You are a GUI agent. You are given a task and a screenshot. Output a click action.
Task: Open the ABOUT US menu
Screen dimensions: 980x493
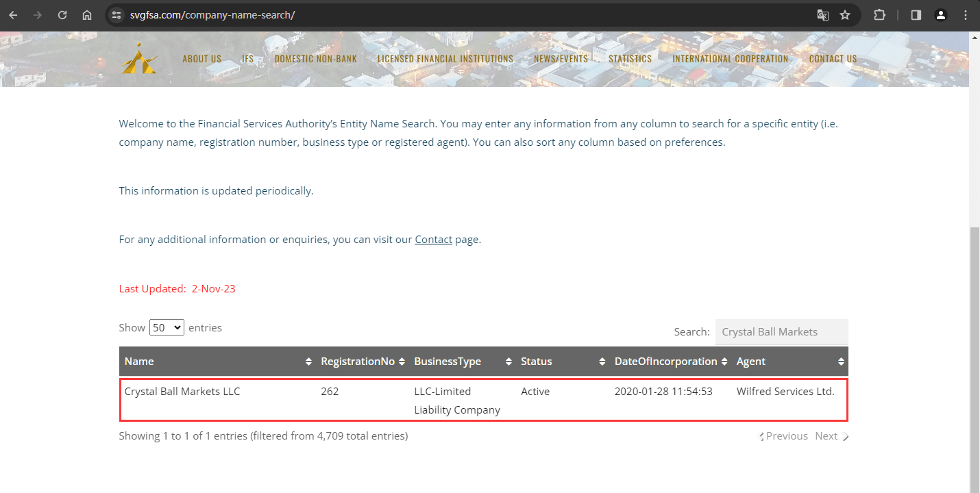pos(201,59)
